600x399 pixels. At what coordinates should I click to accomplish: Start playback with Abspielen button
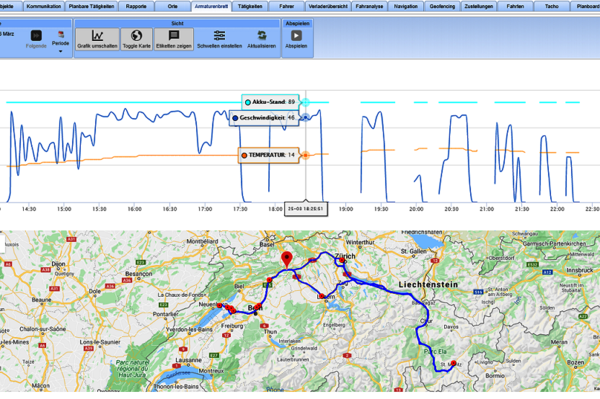(x=296, y=39)
